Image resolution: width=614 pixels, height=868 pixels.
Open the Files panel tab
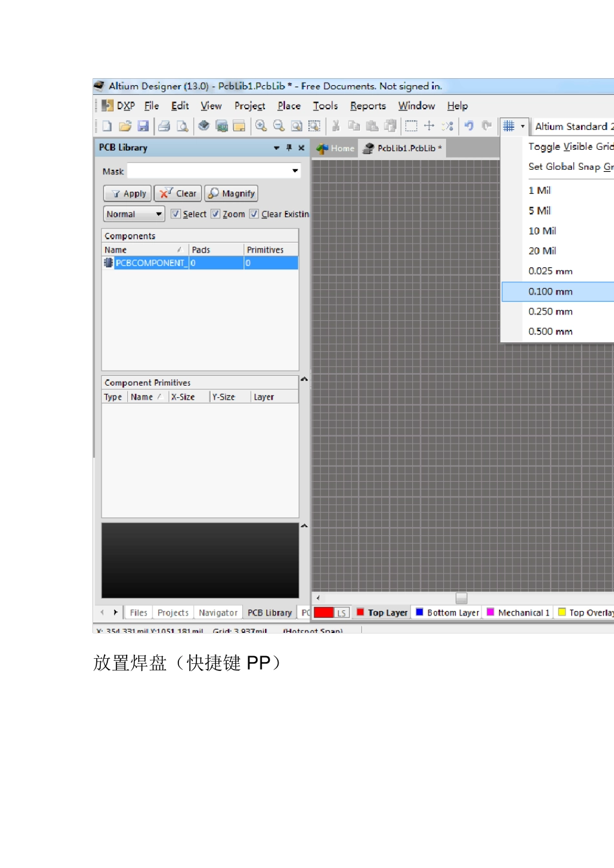pos(138,613)
